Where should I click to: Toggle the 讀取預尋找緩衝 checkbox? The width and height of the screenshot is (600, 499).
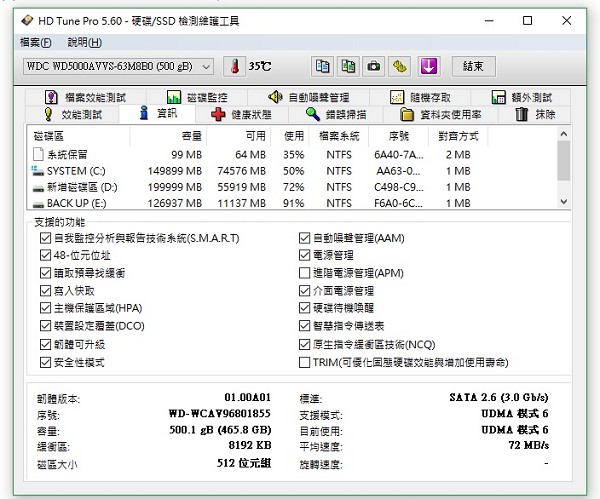point(45,273)
